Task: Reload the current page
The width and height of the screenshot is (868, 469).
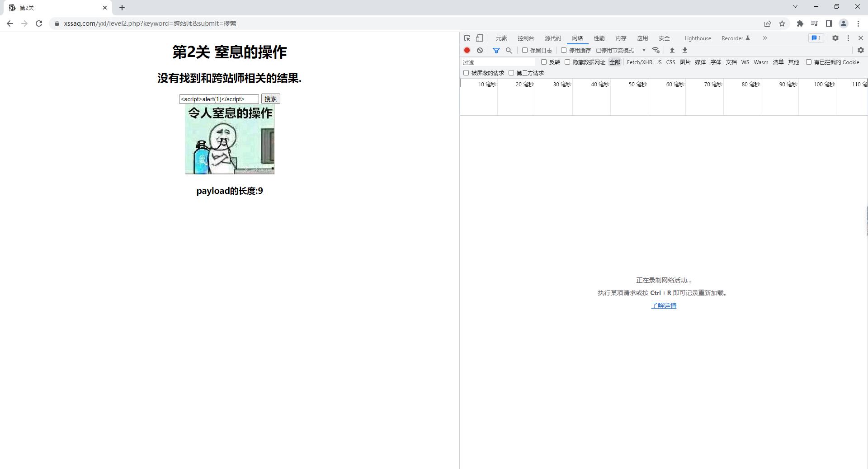Action: tap(39, 23)
